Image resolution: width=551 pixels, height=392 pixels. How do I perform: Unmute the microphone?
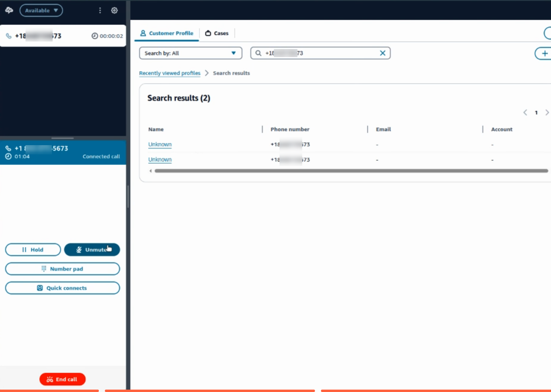click(x=92, y=250)
